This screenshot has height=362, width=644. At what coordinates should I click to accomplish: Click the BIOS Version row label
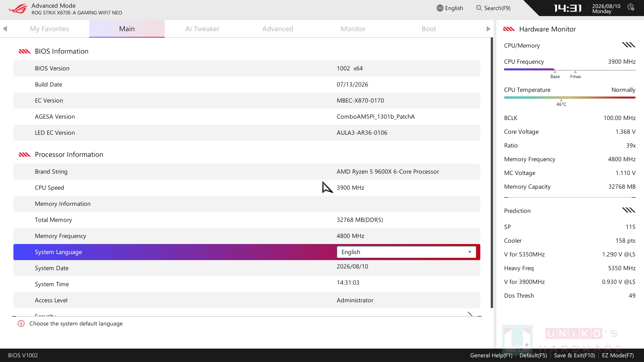52,68
